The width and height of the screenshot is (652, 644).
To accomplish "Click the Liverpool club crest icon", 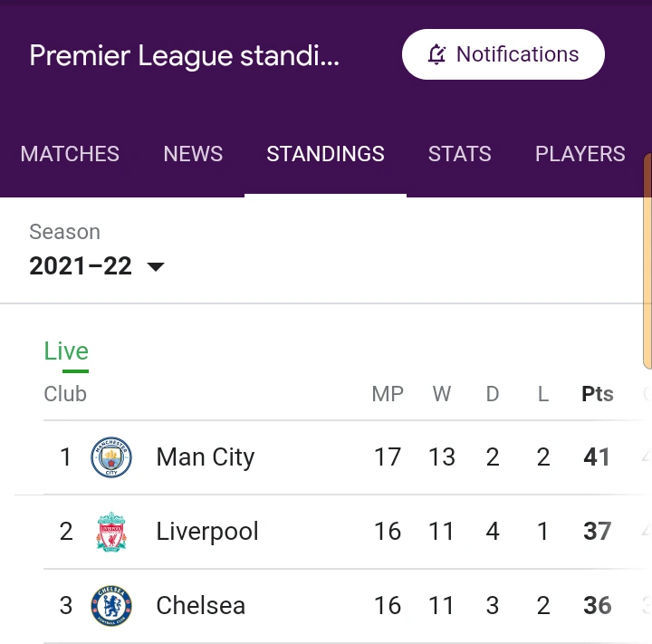I will click(111, 532).
